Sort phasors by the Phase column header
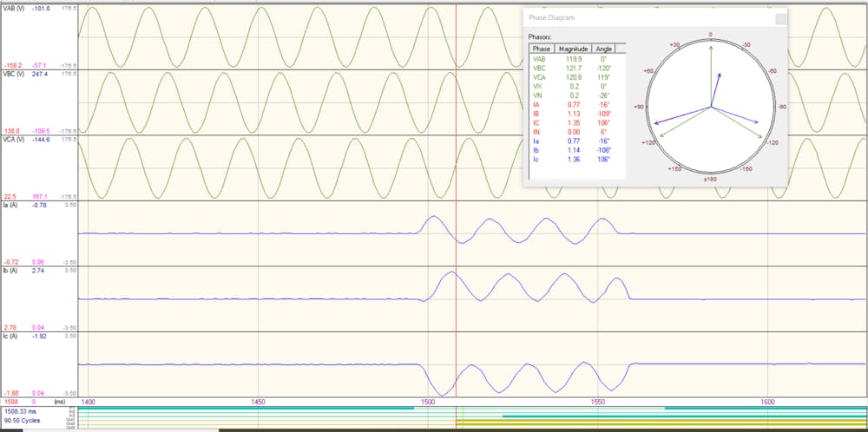The width and height of the screenshot is (868, 432). pyautogui.click(x=542, y=49)
